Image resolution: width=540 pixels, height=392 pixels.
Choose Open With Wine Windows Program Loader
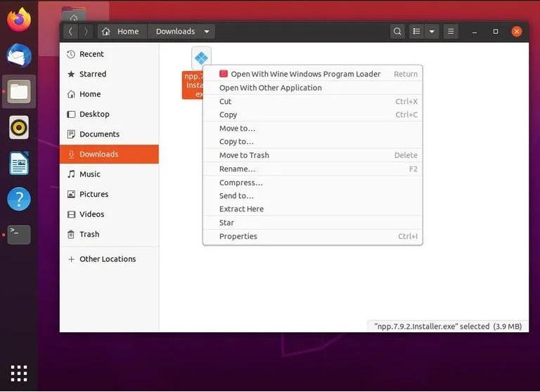[305, 74]
